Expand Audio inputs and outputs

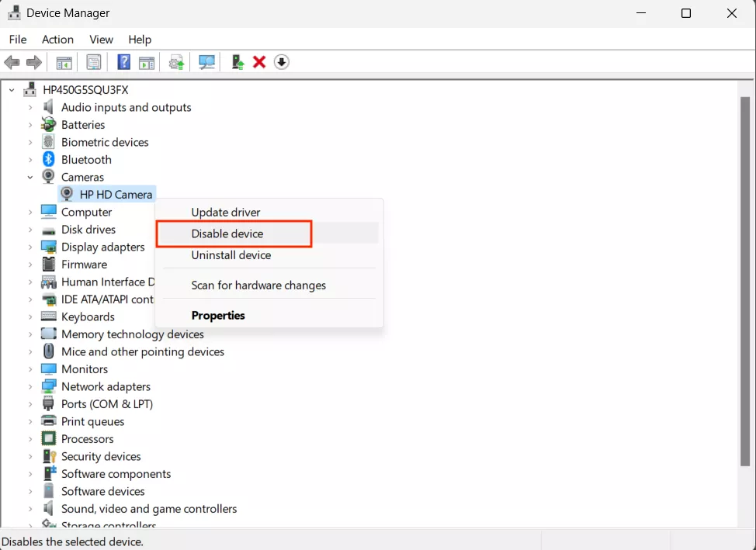30,107
